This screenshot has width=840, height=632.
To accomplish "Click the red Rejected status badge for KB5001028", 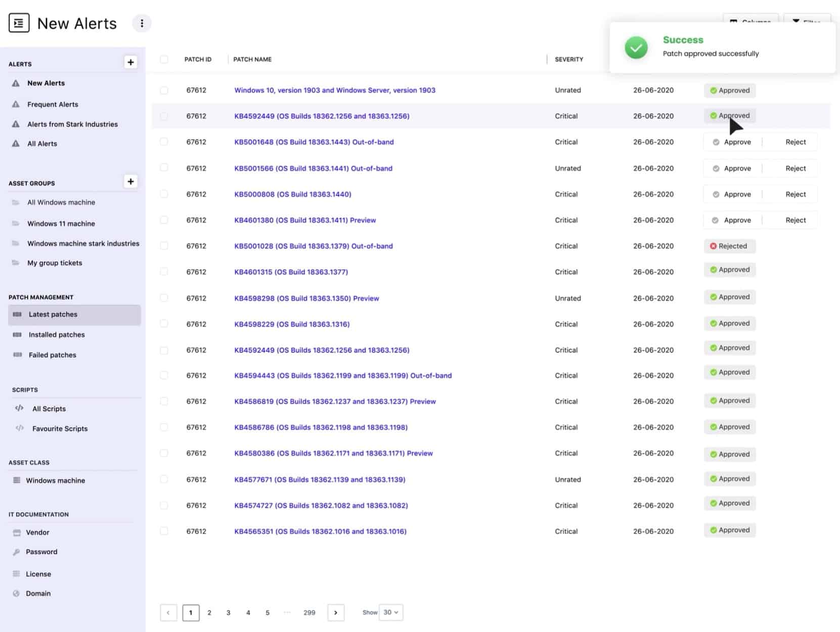I will pyautogui.click(x=729, y=246).
